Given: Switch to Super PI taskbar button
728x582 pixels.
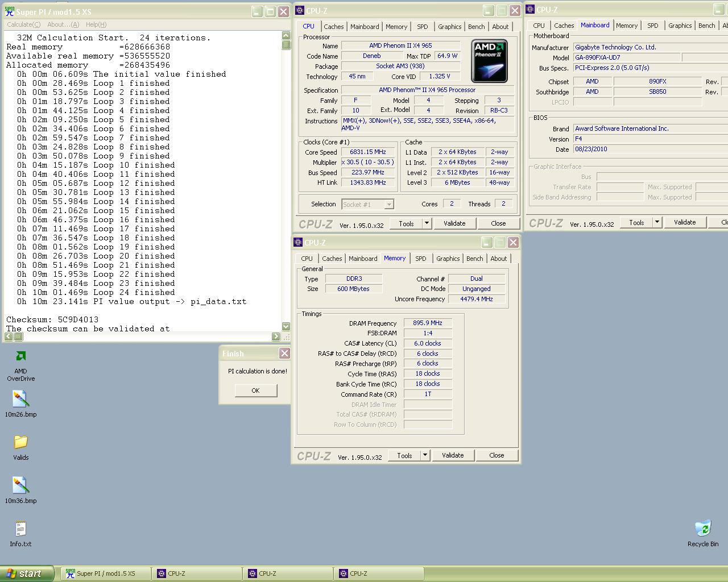Looking at the screenshot, I should click(x=106, y=573).
